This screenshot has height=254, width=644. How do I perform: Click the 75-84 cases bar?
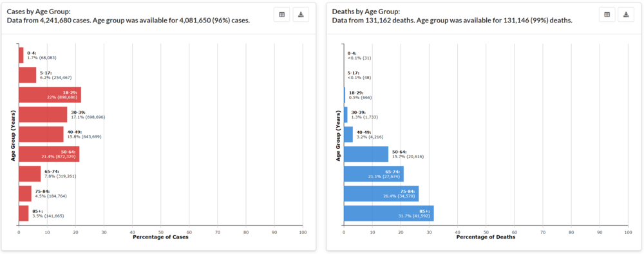coord(25,194)
